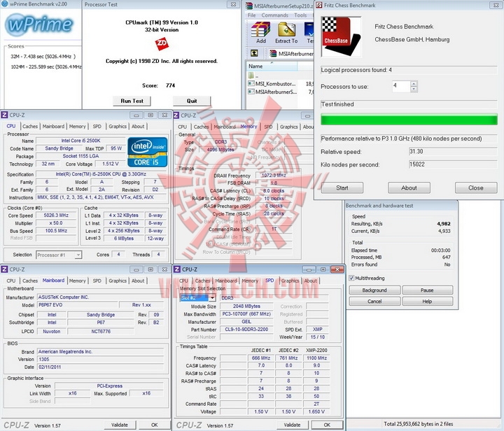
Task: Click the Name column header in WinRAR
Action: click(x=272, y=66)
